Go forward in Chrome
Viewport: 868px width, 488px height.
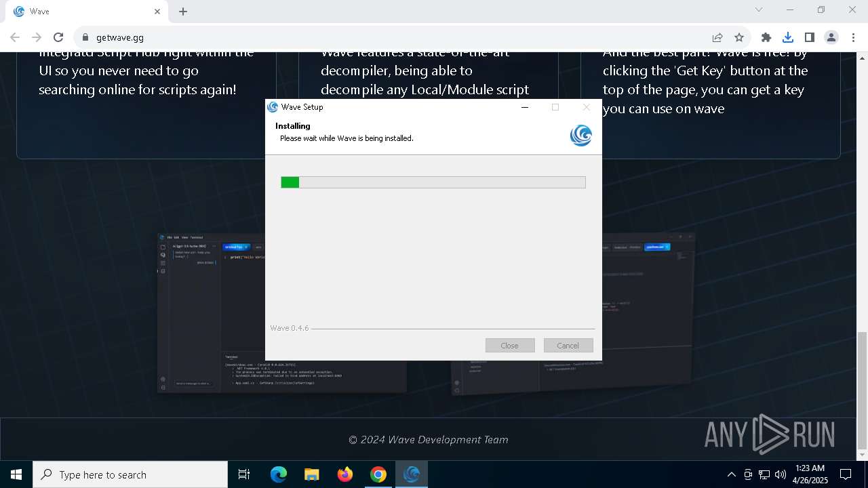[37, 37]
